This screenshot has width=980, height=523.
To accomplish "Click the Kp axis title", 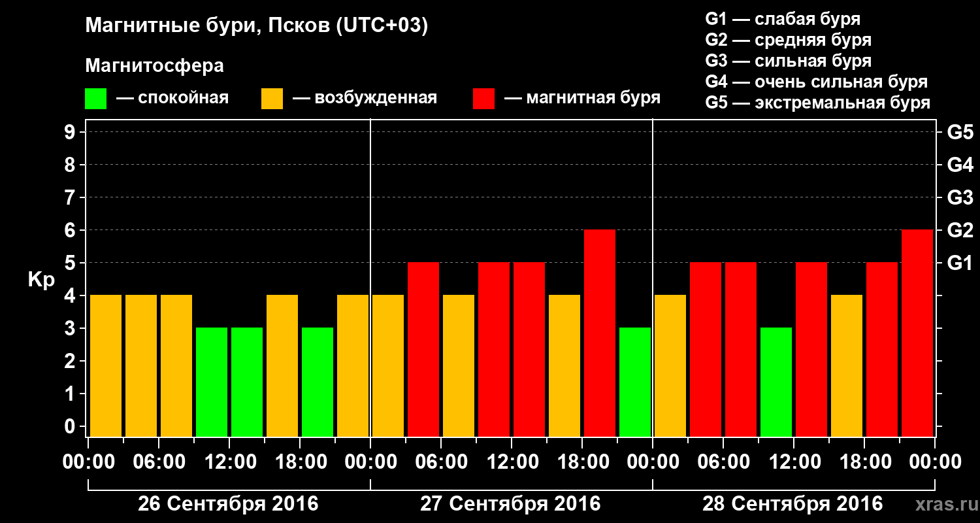I will tap(41, 280).
